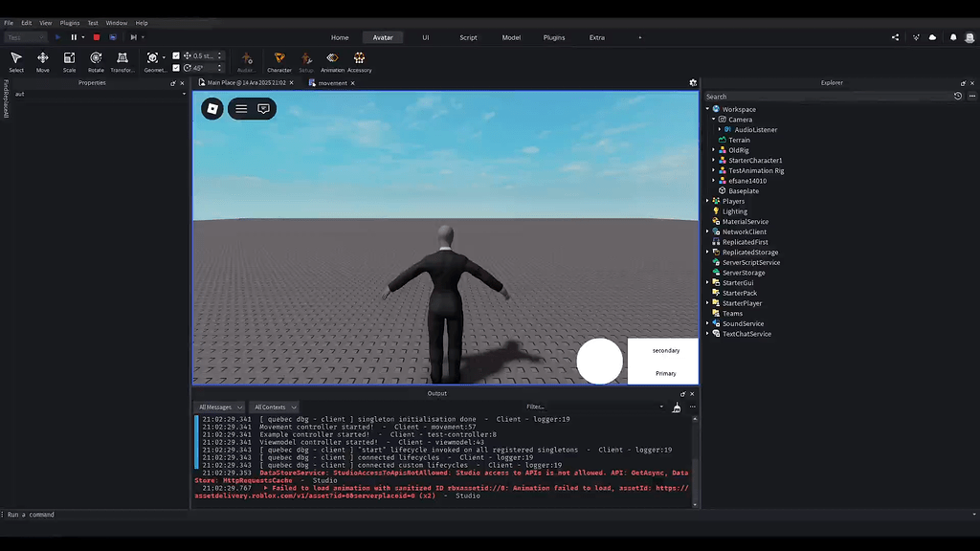The image size is (980, 551).
Task: Toggle rotate snapping checkbox
Action: [x=175, y=66]
